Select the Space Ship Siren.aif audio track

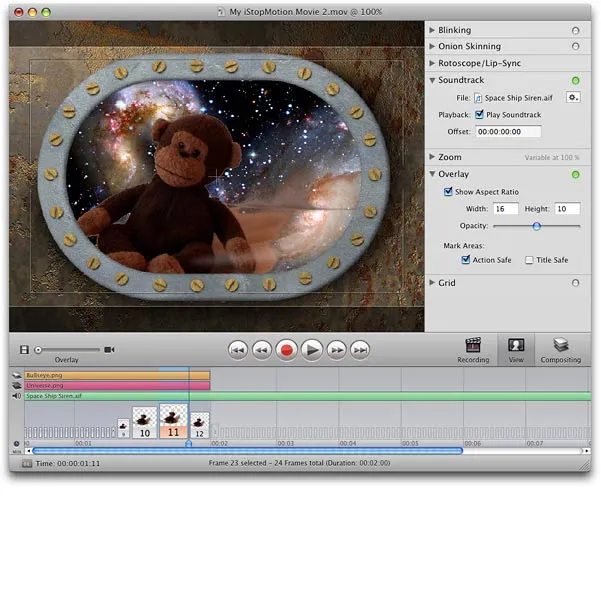click(307, 396)
